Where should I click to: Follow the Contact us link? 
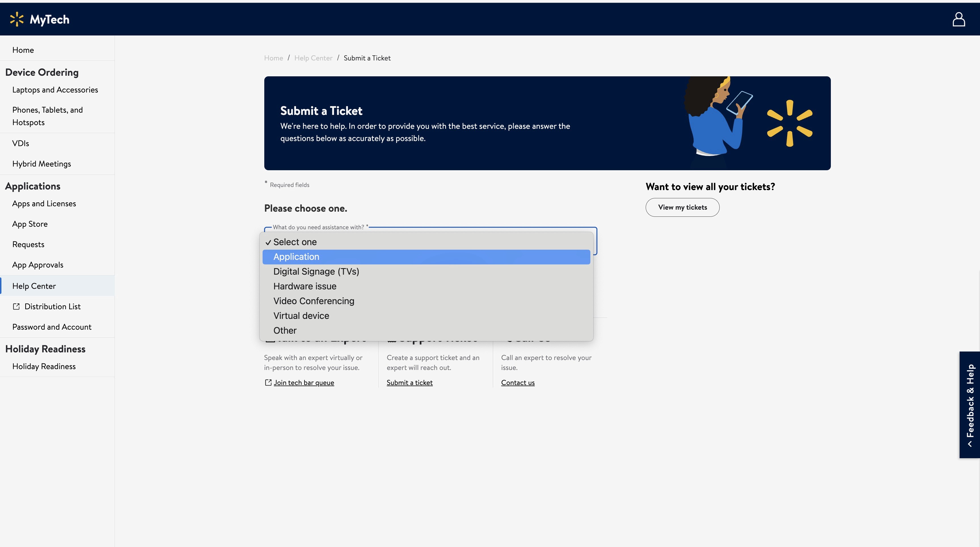[x=518, y=382]
